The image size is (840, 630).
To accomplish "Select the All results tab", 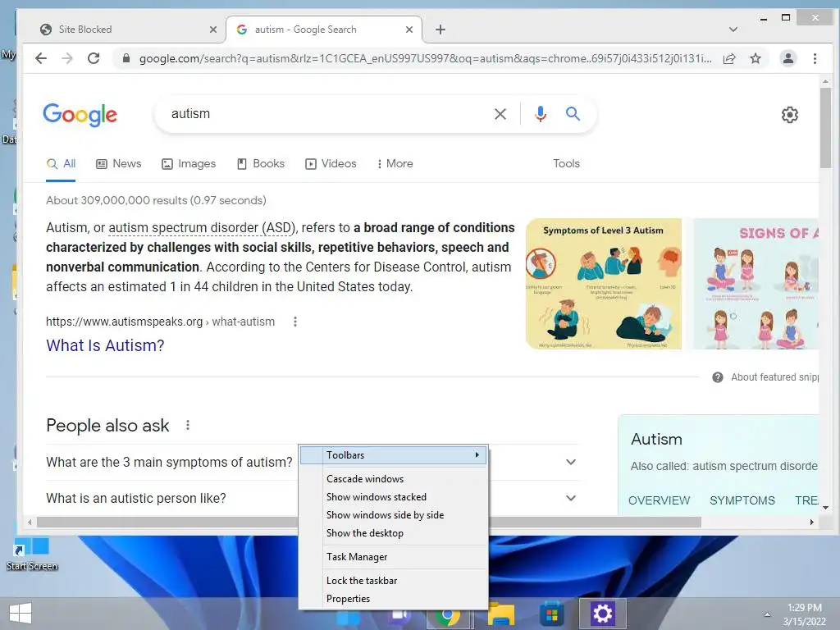I will [x=61, y=164].
